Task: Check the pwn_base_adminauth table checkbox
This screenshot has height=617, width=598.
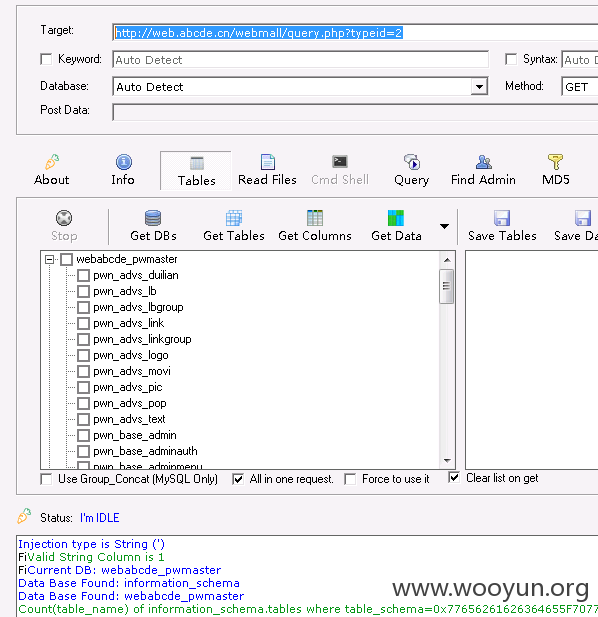Action: pos(83,451)
